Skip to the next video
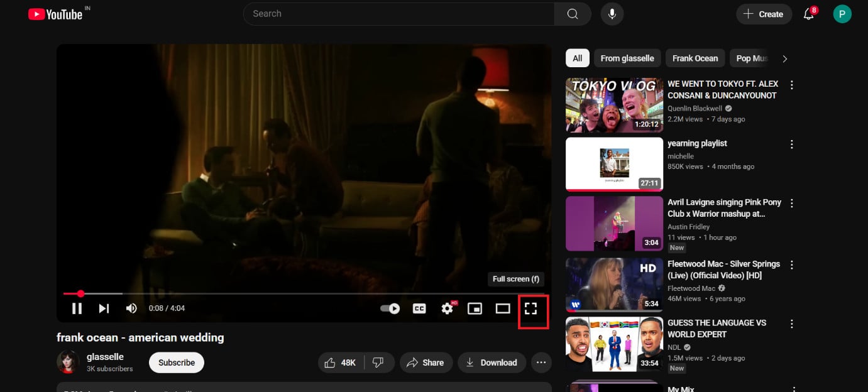 [x=104, y=308]
